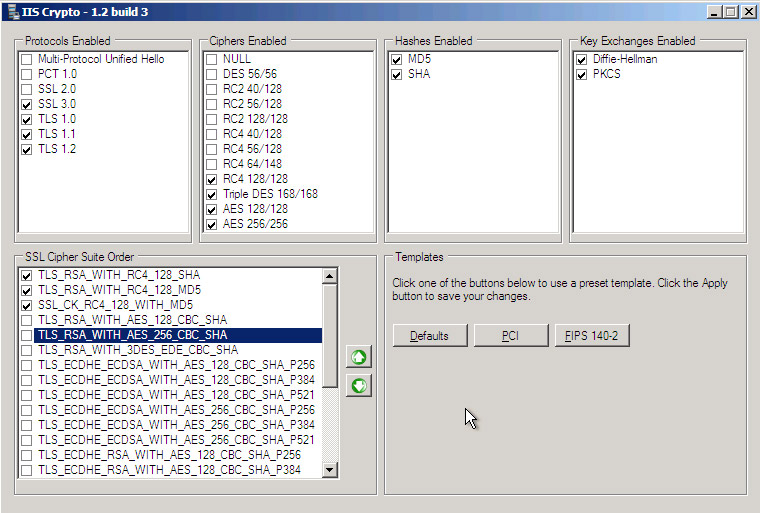760x513 pixels.
Task: Disable RC4 128/128 cipher
Action: [x=211, y=179]
